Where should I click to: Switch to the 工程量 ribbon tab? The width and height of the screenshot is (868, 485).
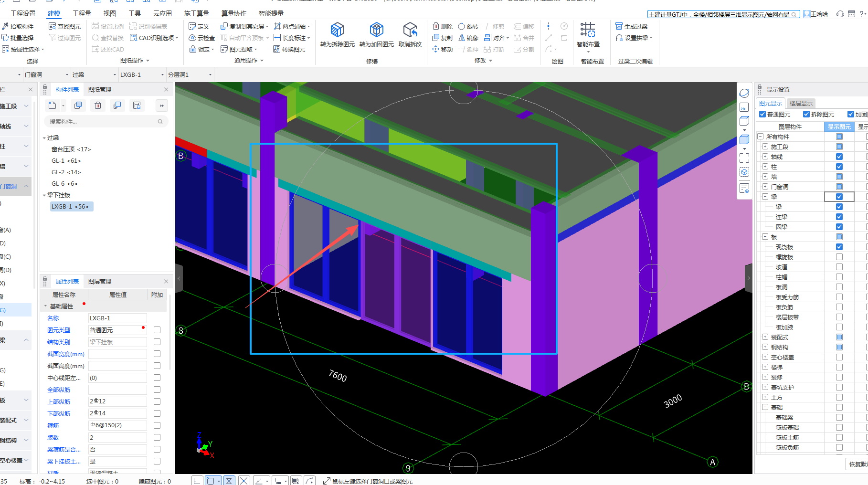pos(82,13)
